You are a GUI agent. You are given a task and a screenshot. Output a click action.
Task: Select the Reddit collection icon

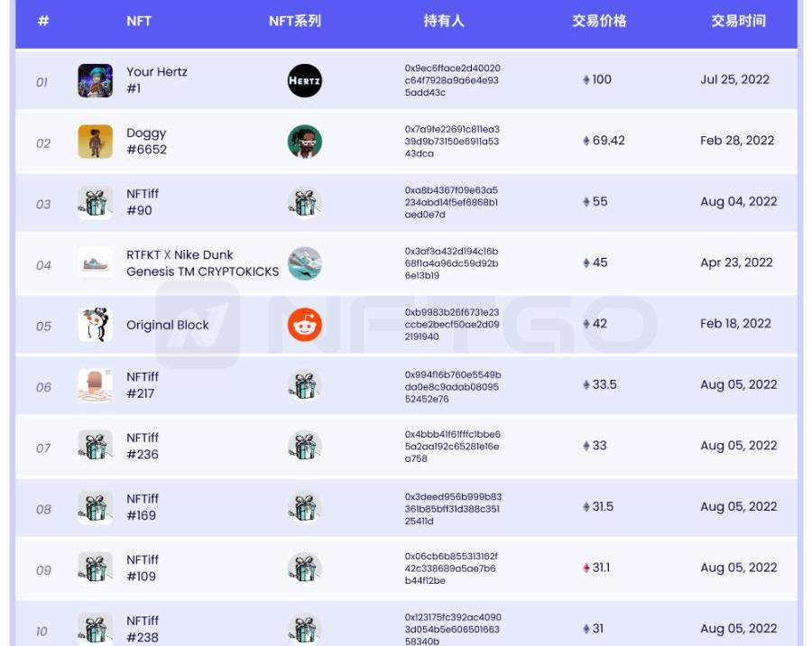pos(304,325)
